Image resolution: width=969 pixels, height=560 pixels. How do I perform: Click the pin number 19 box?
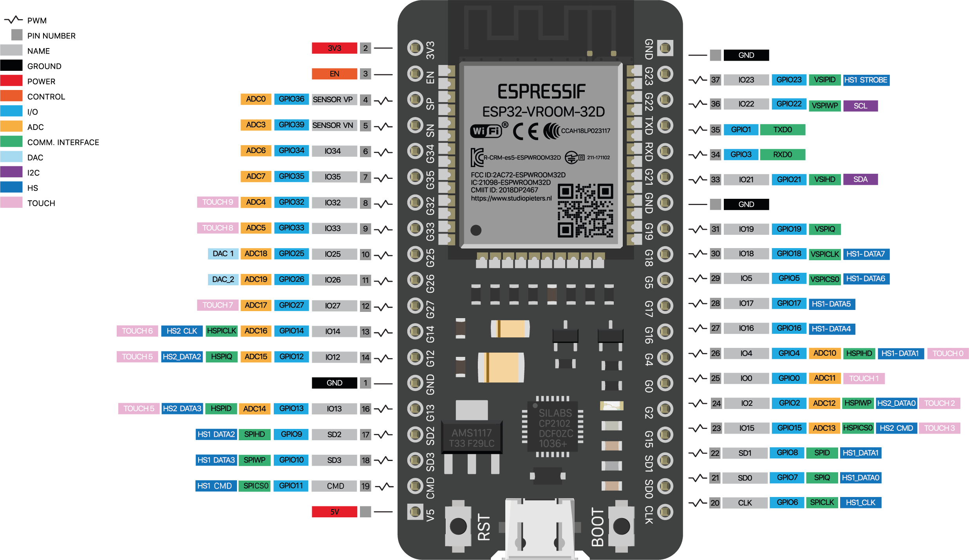click(x=365, y=486)
